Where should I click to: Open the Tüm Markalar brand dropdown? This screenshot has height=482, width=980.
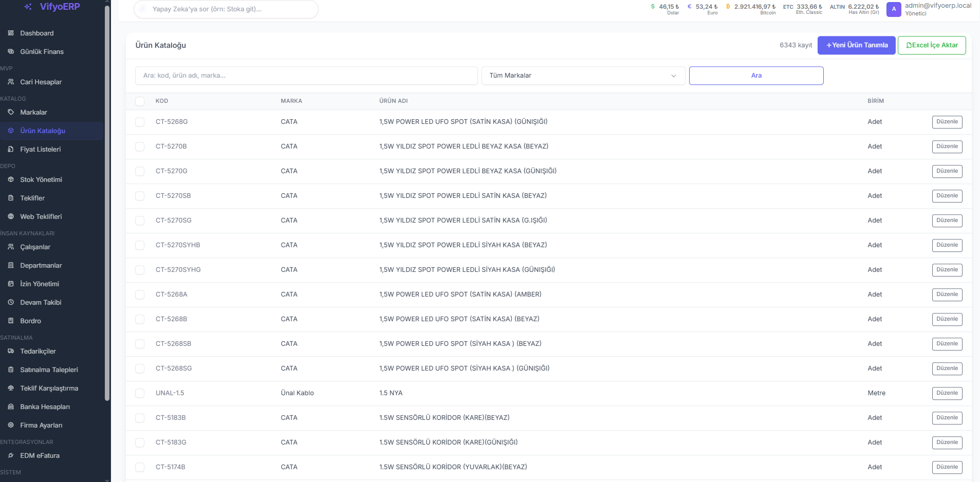[x=583, y=76]
